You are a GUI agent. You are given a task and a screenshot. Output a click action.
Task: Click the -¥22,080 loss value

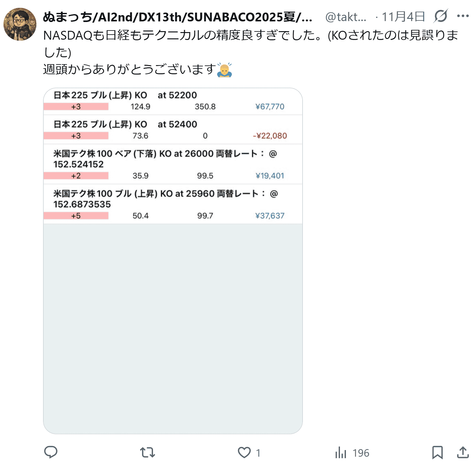270,136
